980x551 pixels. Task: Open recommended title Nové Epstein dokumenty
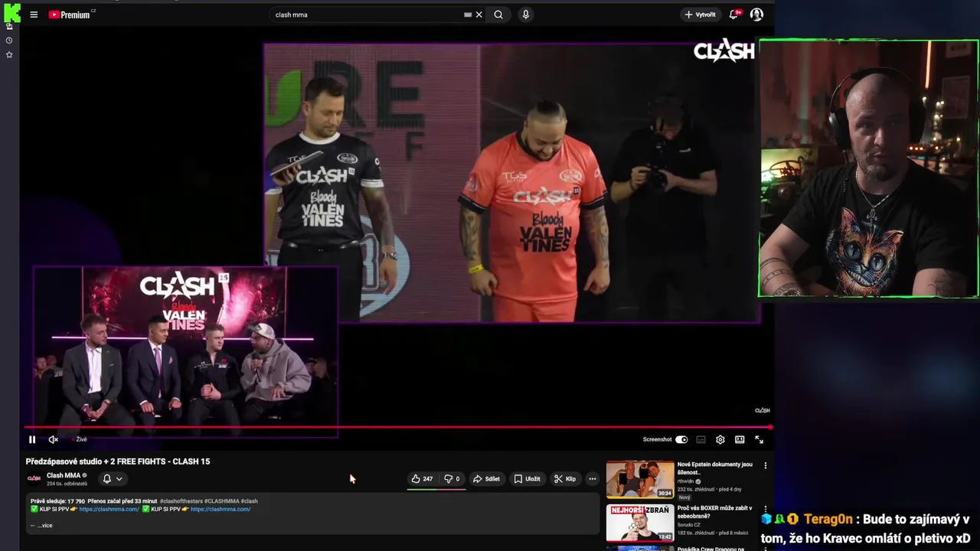[x=714, y=468]
